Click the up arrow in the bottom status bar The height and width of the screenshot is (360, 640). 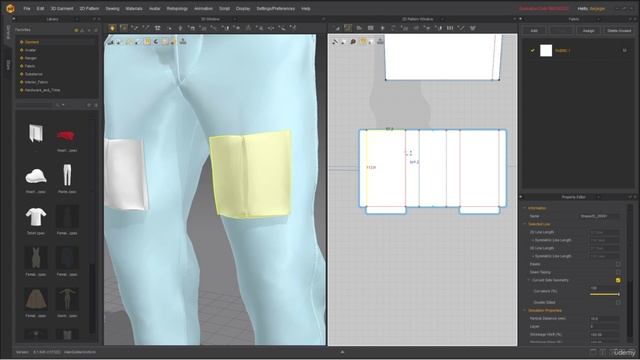pyautogui.click(x=342, y=352)
